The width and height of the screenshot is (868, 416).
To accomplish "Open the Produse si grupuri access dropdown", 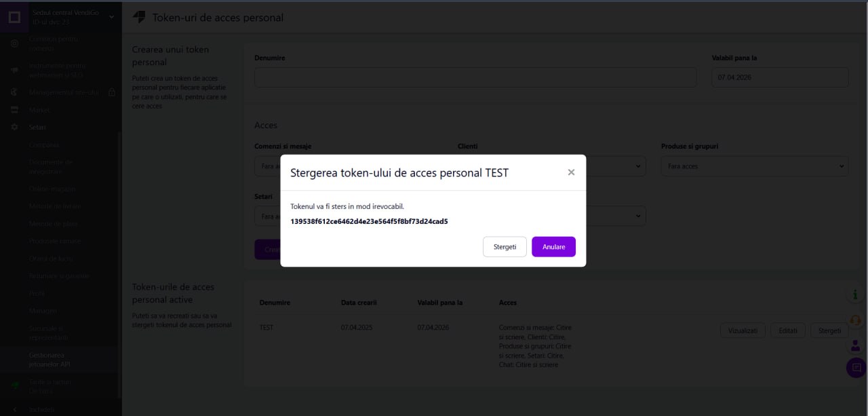I will (x=755, y=166).
